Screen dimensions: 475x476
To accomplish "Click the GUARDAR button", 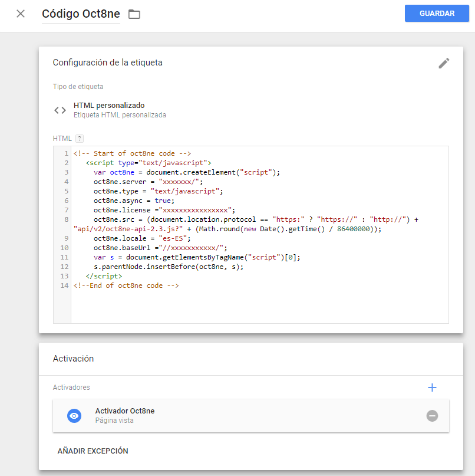I will tap(437, 14).
